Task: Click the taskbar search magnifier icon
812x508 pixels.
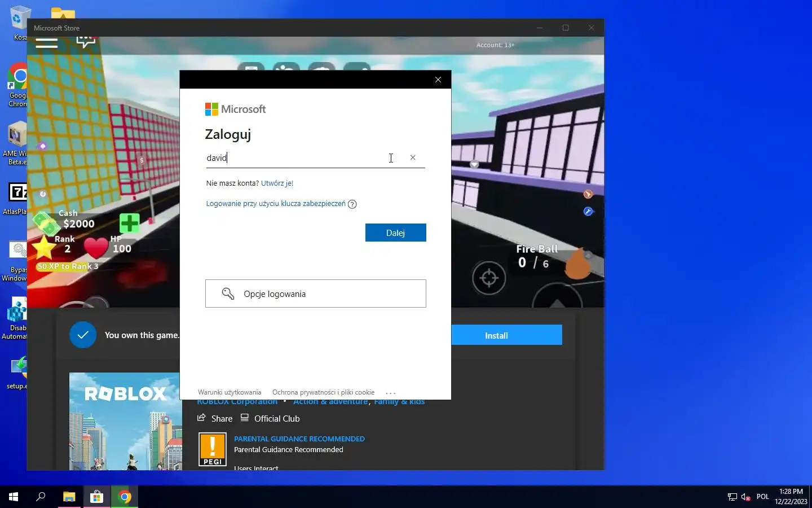Action: tap(41, 497)
